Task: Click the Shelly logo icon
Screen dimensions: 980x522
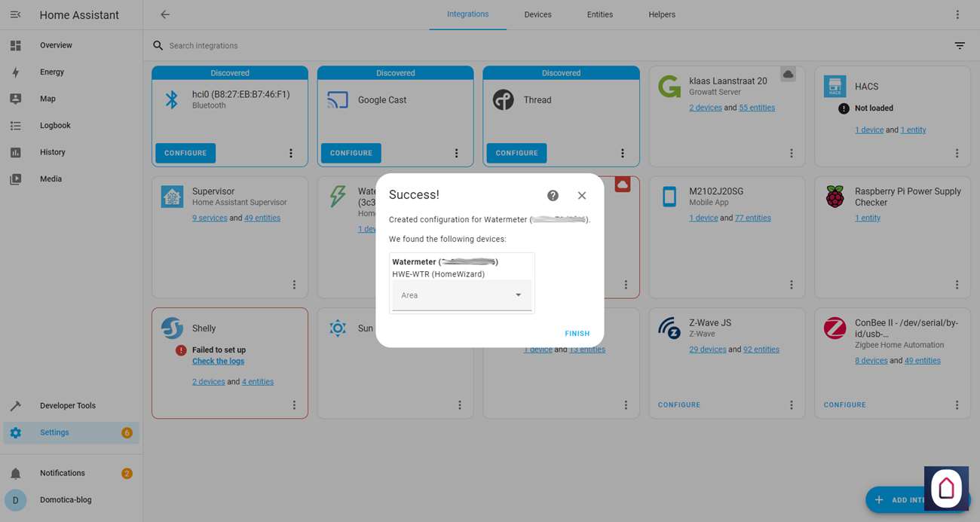Action: point(172,328)
